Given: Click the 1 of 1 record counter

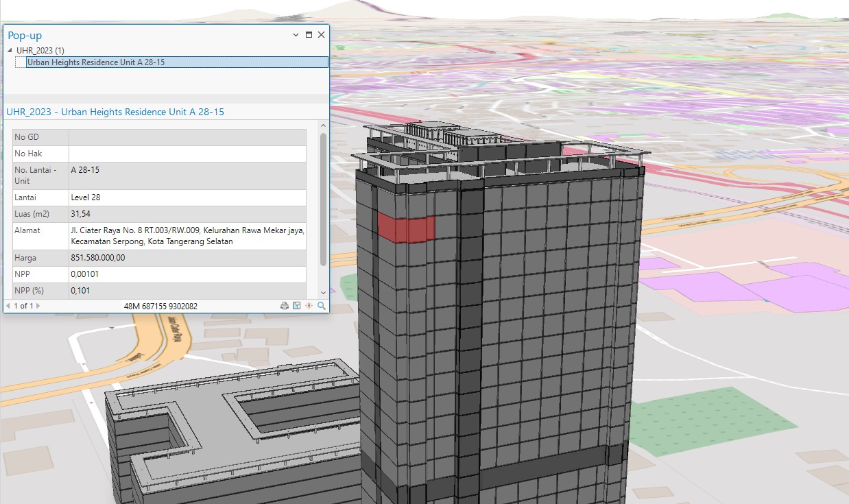Looking at the screenshot, I should coord(23,306).
